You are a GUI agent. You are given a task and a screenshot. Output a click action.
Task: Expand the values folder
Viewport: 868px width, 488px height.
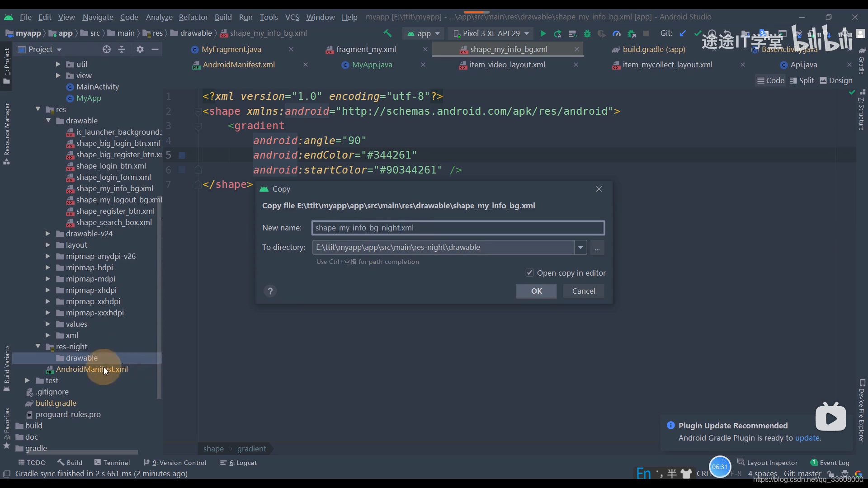coord(47,324)
